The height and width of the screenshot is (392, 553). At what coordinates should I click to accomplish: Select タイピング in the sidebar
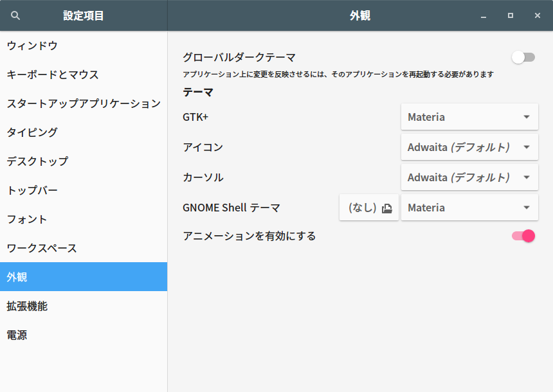tap(84, 132)
